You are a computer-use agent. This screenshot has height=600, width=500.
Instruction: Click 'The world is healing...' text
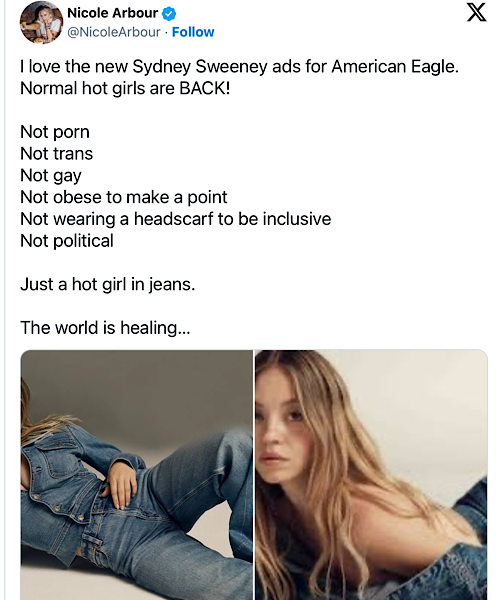click(x=105, y=328)
